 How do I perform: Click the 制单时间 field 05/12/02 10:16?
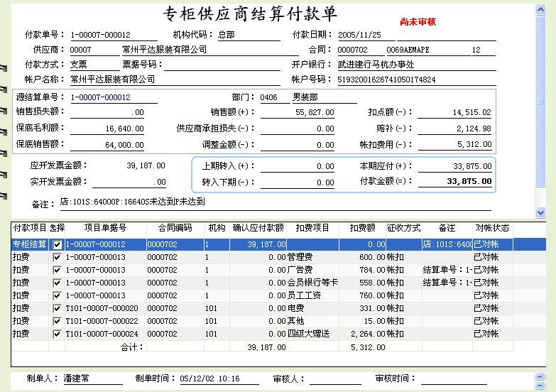pos(219,379)
